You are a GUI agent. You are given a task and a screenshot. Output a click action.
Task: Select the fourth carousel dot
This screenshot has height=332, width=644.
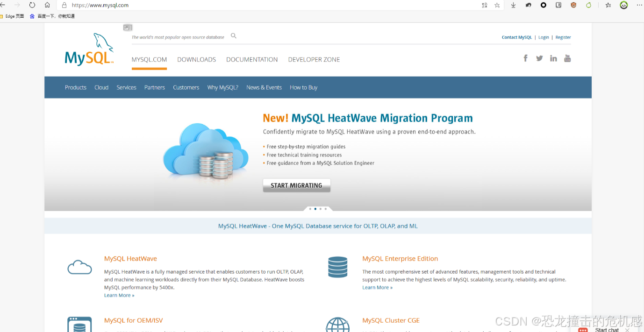click(326, 209)
